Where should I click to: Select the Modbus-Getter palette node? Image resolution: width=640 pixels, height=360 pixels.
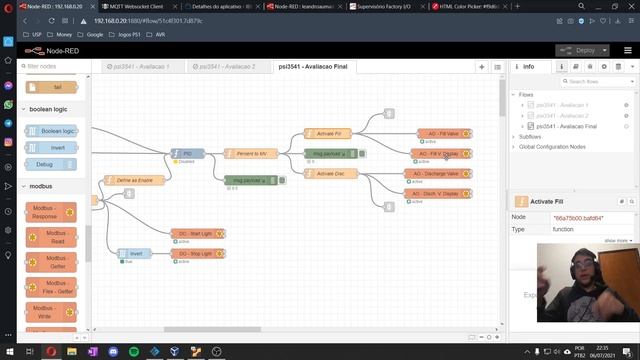click(51, 262)
